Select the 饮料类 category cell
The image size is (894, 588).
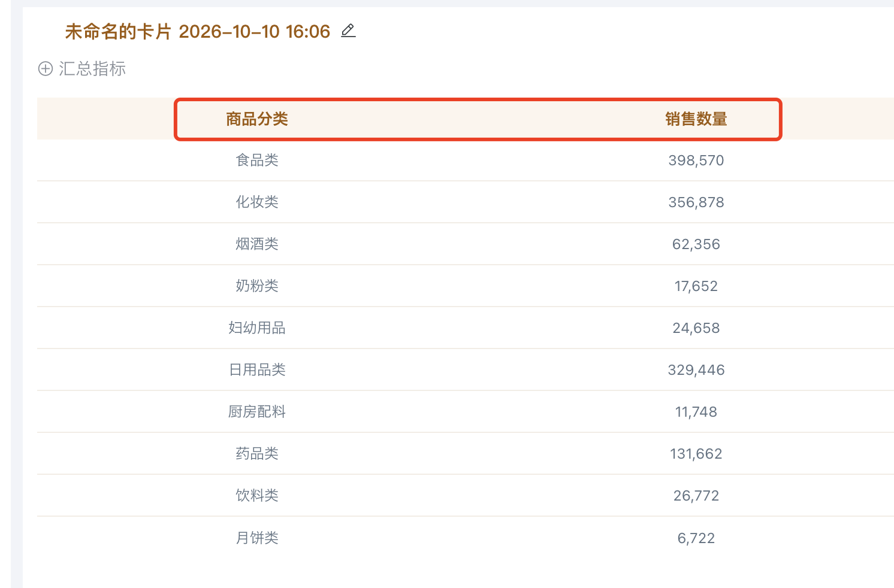[x=257, y=496]
